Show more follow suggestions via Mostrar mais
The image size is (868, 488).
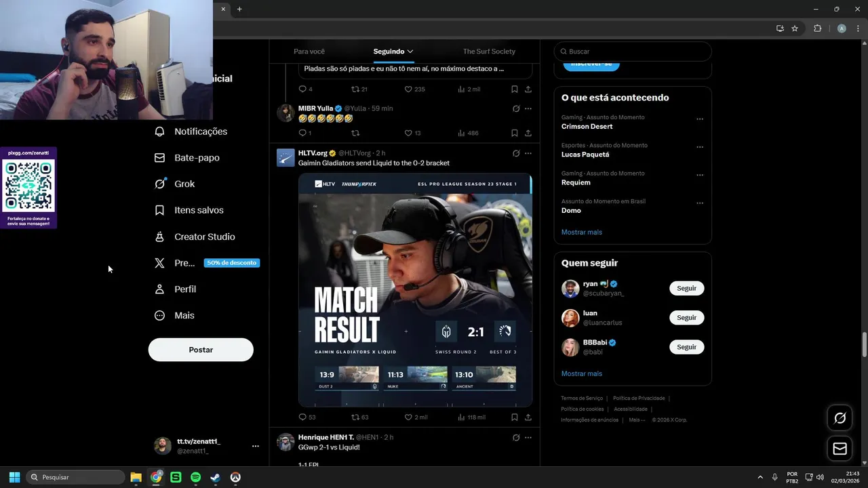(582, 373)
